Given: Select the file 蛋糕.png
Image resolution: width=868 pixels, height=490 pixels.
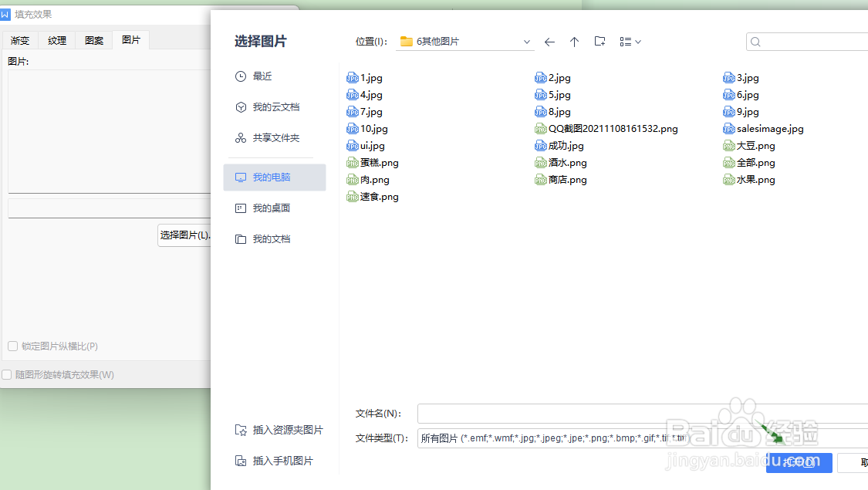Looking at the screenshot, I should [x=379, y=162].
